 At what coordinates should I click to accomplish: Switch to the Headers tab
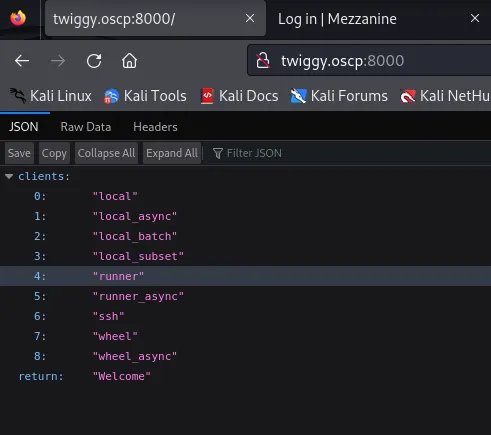[x=155, y=127]
